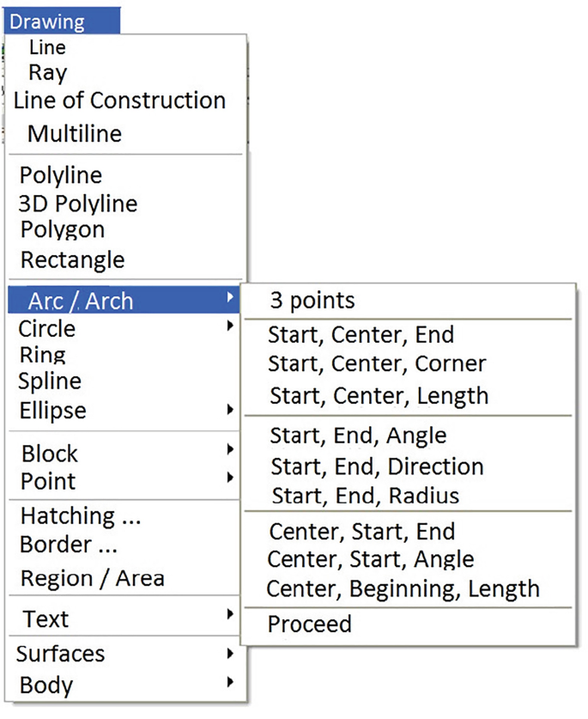Select Start, Center, End arc method
588x719 pixels.
pos(361,334)
